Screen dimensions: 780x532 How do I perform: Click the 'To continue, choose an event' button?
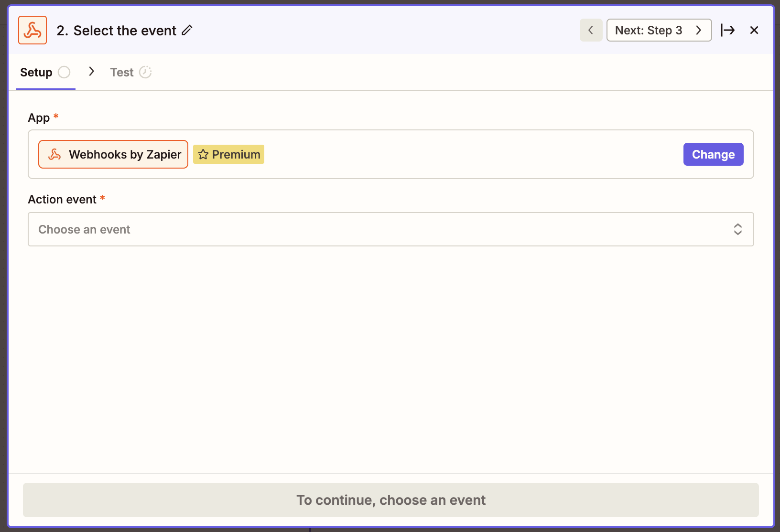click(x=390, y=500)
